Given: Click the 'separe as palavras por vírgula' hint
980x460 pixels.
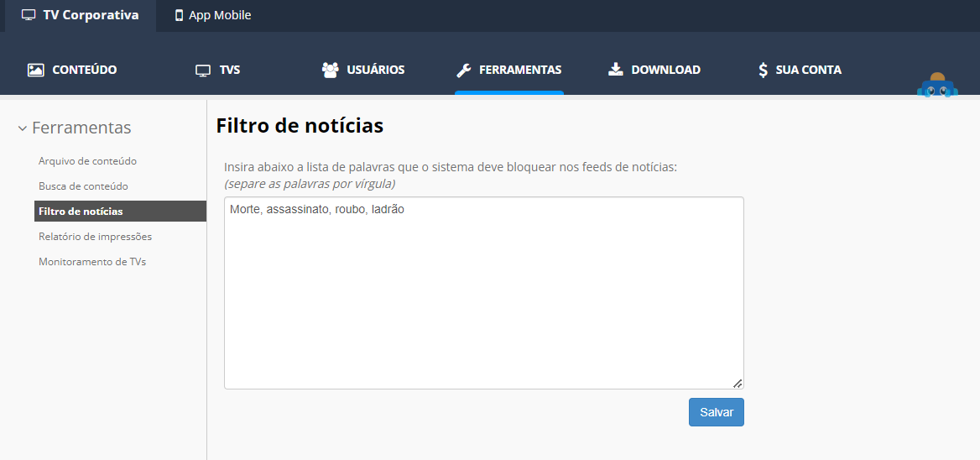Looking at the screenshot, I should coord(310,185).
